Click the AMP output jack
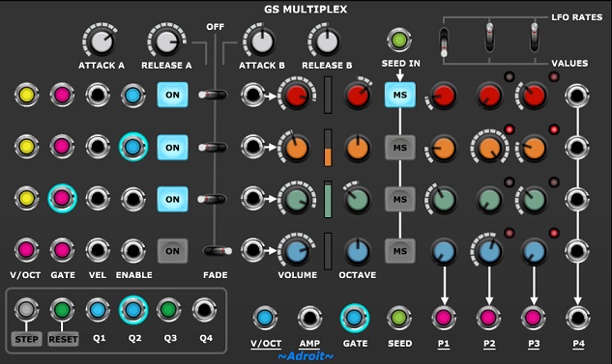 tap(310, 318)
